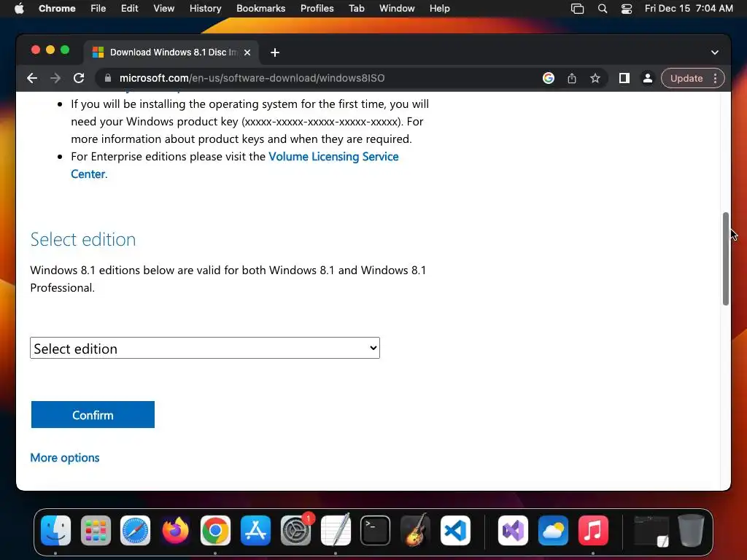This screenshot has width=747, height=560.
Task: Open the Edit menu
Action: 129,8
